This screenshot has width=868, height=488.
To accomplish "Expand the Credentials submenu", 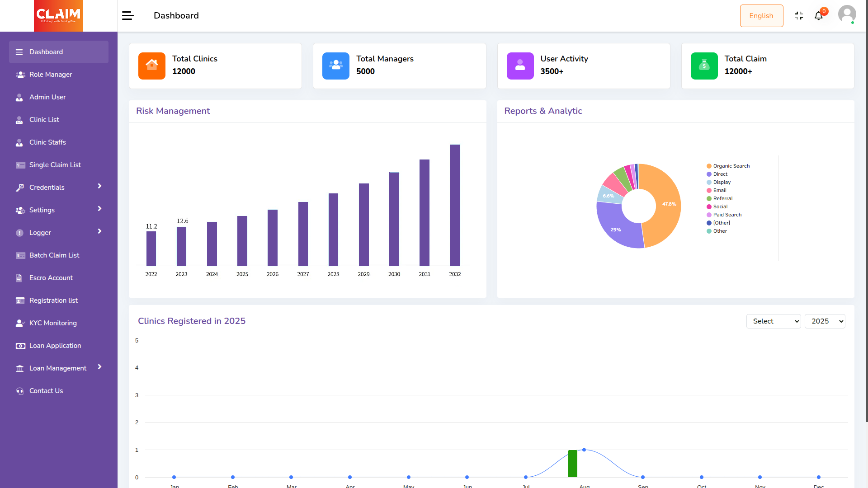I will point(59,187).
